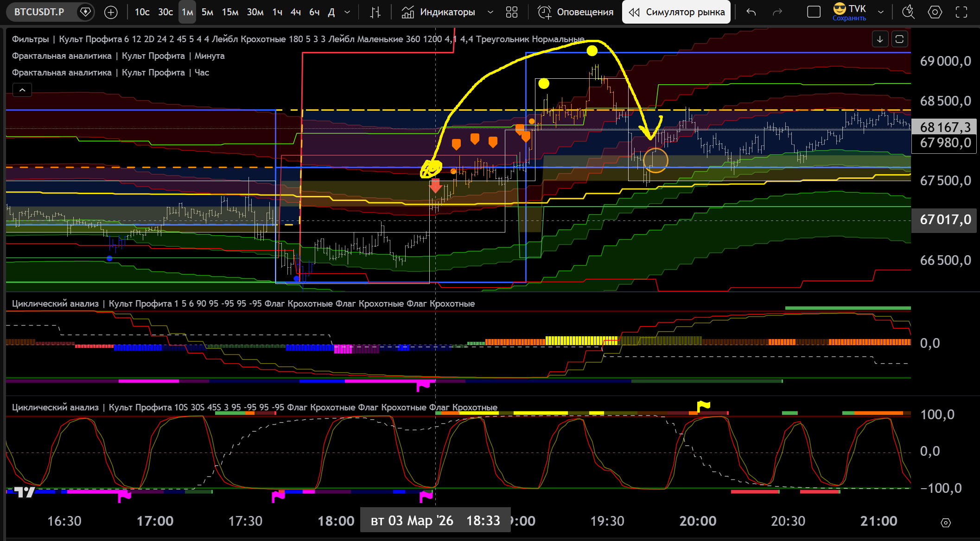Click the redo arrow
Image resolution: width=980 pixels, height=541 pixels.
point(777,12)
